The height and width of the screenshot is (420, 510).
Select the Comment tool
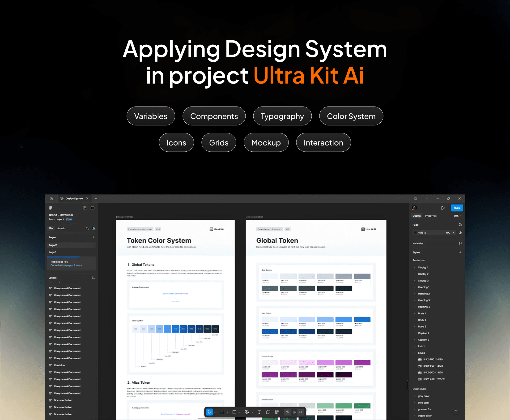coord(268,412)
